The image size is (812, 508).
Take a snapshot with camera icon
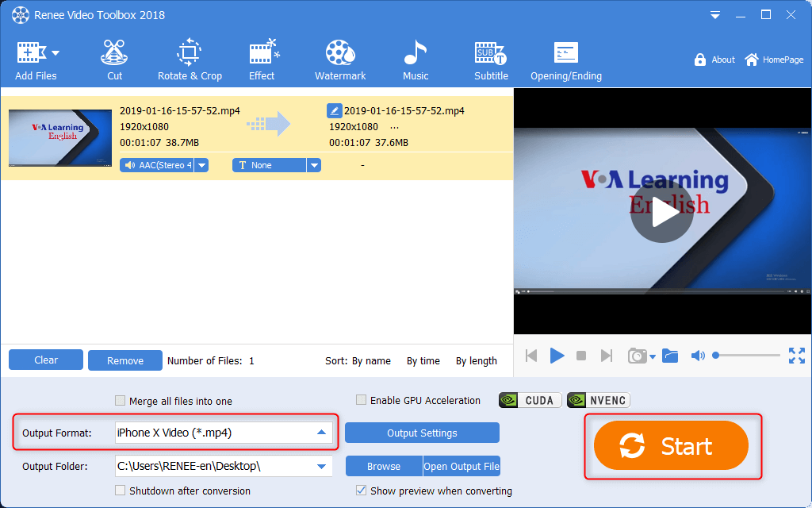click(x=637, y=356)
